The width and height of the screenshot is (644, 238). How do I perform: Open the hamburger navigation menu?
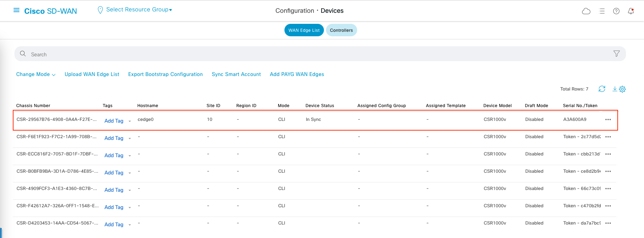click(x=16, y=10)
